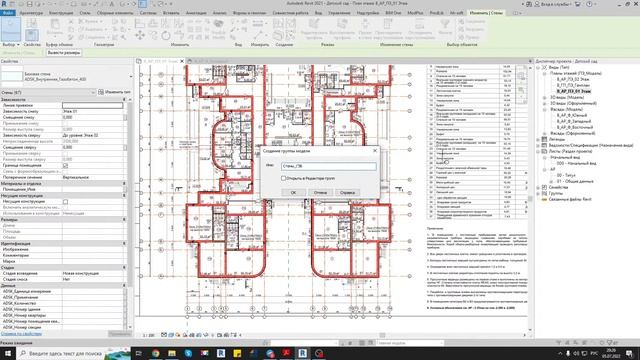The image size is (640, 360).
Task: Click the view scale 1:100 control
Action: click(149, 335)
